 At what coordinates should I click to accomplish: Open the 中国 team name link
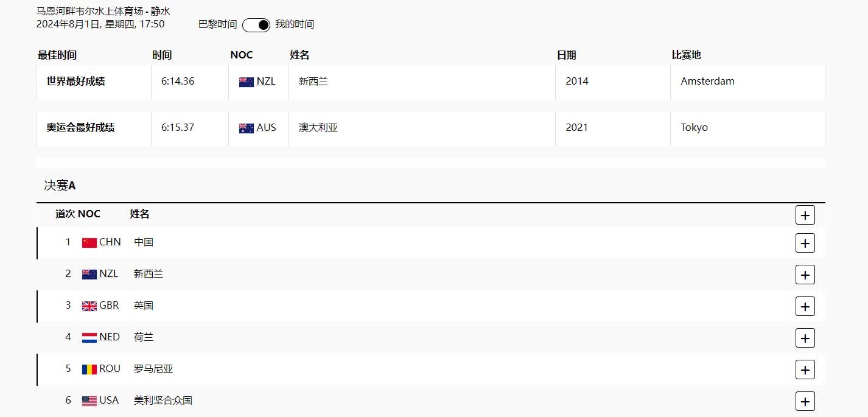[x=144, y=242]
